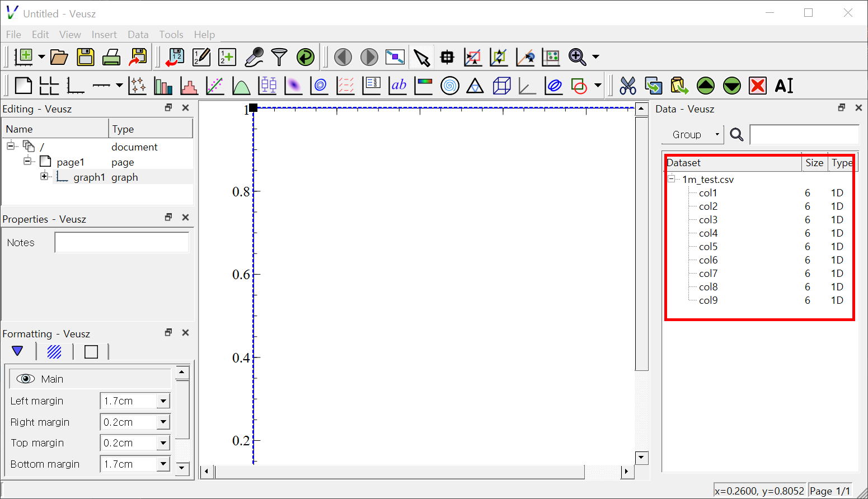Viewport: 868px width, 499px height.
Task: Open the Tools menu
Action: click(171, 35)
